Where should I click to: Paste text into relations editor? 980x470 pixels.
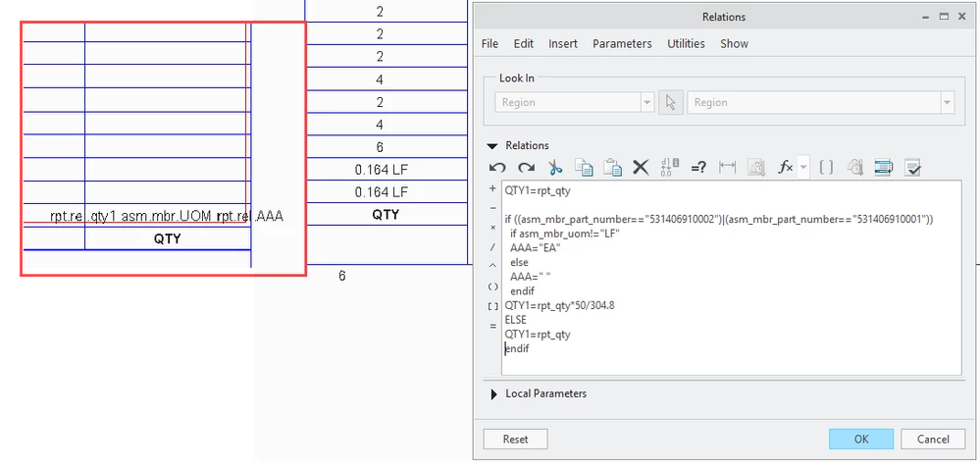(x=612, y=167)
